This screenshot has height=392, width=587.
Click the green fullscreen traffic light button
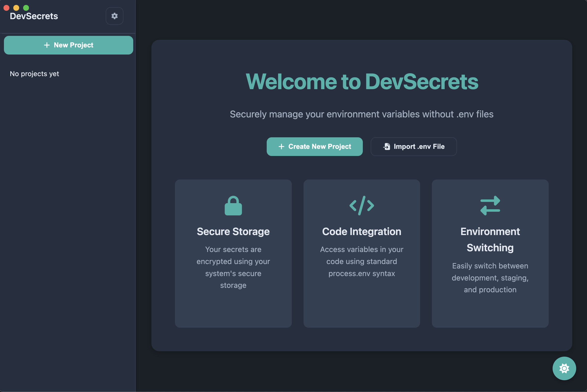[x=26, y=8]
